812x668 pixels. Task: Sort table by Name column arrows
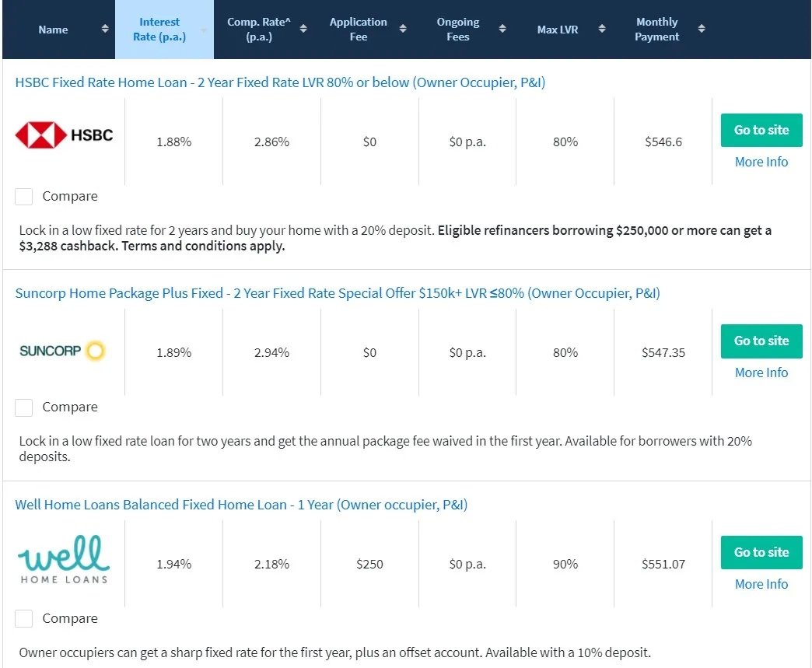[105, 29]
